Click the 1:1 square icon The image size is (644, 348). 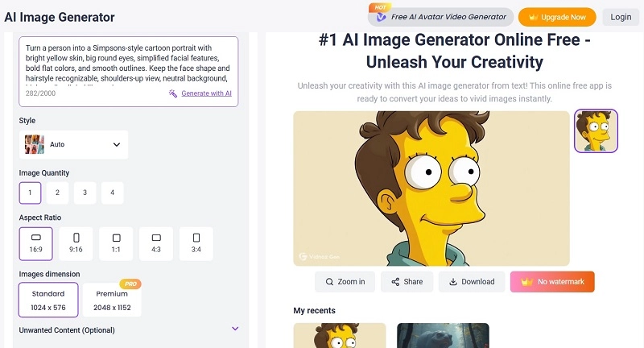point(116,238)
